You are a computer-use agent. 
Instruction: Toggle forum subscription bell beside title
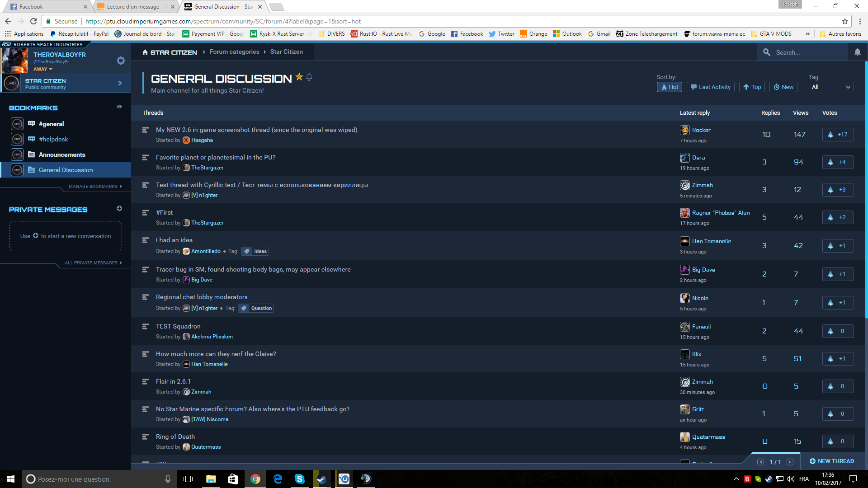pyautogui.click(x=309, y=77)
